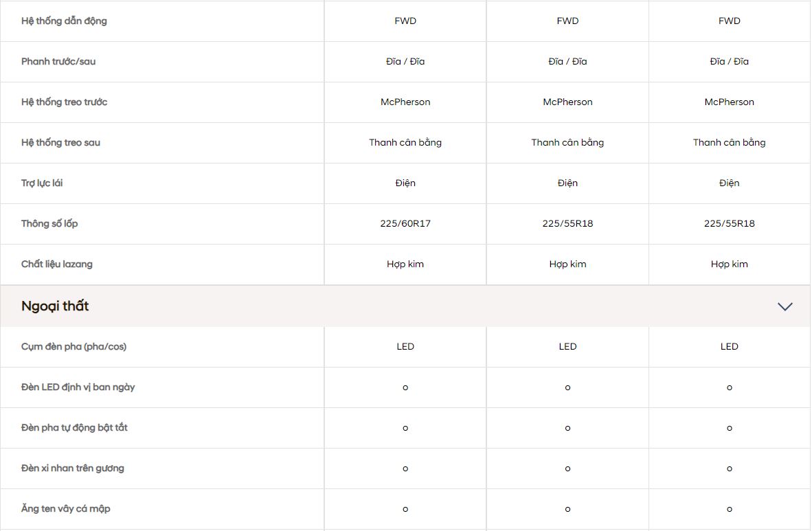Screen dimensions: 812x531
Task: Select the Thông số lốp row label
Action: (x=54, y=223)
